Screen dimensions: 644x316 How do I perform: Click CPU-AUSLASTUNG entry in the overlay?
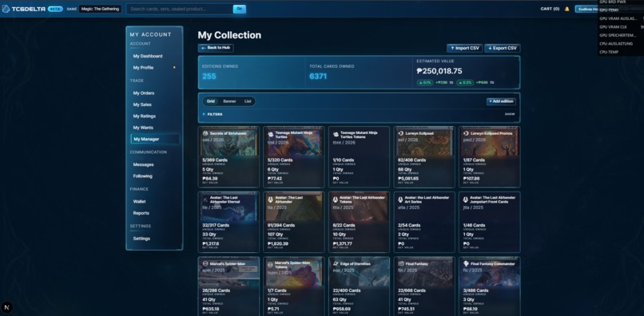(x=616, y=44)
